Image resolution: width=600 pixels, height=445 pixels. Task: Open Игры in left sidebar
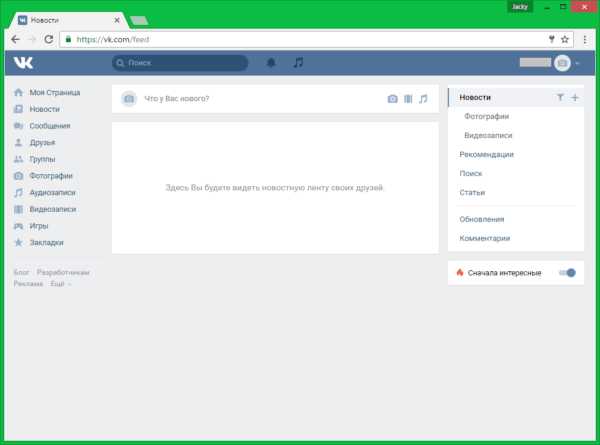tap(39, 226)
